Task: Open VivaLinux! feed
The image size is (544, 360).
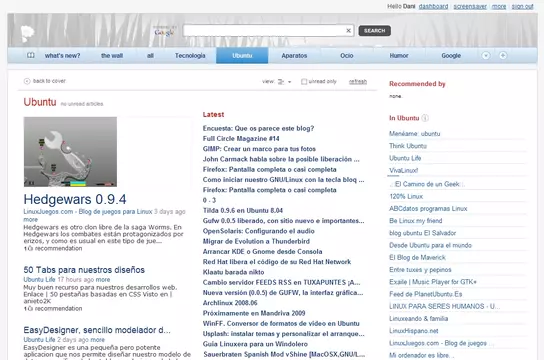Action: (x=403, y=170)
